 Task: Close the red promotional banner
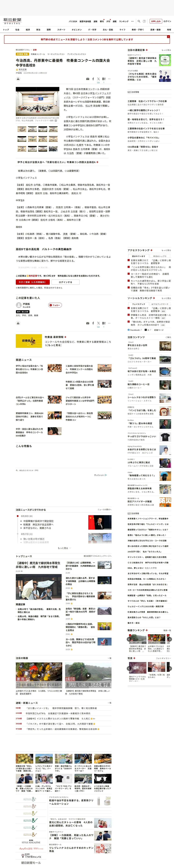168,37
